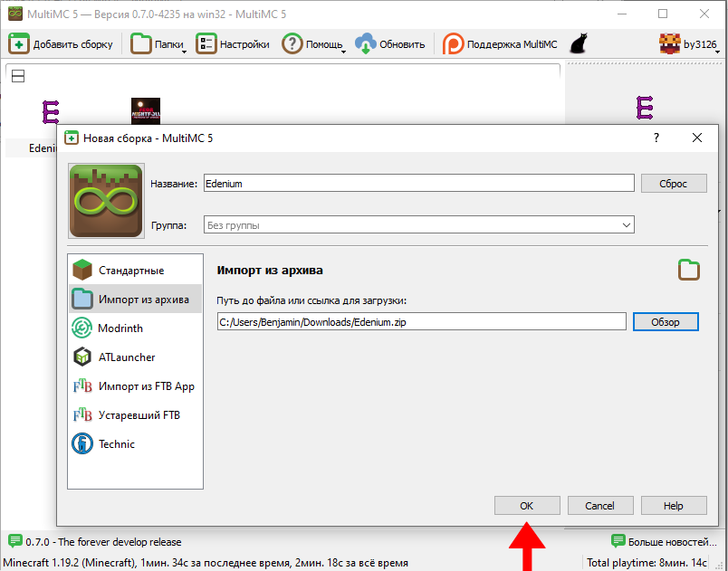Click the Путь до файла label
Viewport: 728px width, 571px height.
pyautogui.click(x=311, y=300)
